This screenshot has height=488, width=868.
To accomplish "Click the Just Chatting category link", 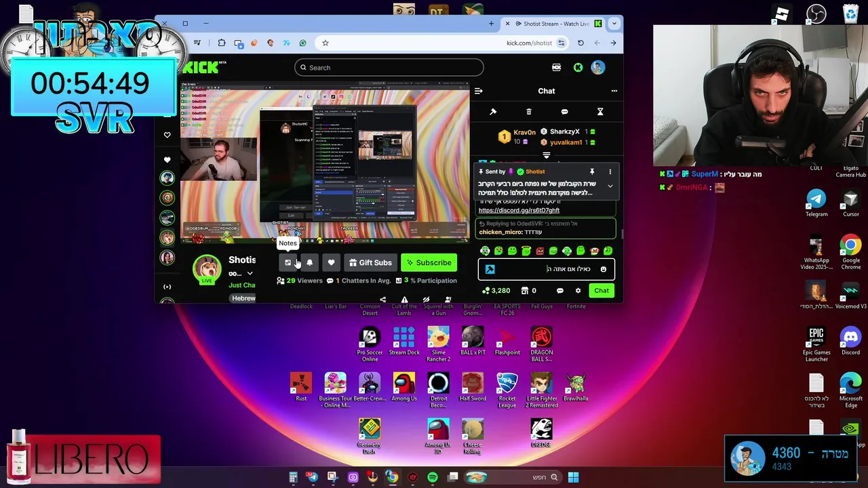I will (x=242, y=285).
